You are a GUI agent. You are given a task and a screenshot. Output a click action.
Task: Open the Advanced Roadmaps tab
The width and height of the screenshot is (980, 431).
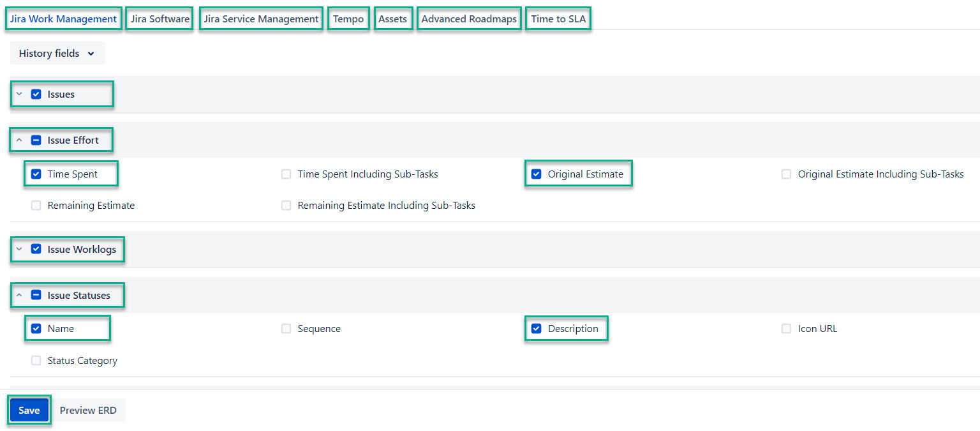tap(469, 19)
